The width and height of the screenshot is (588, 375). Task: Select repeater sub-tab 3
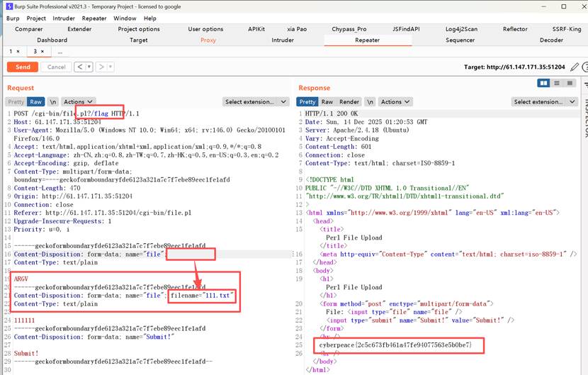click(35, 52)
